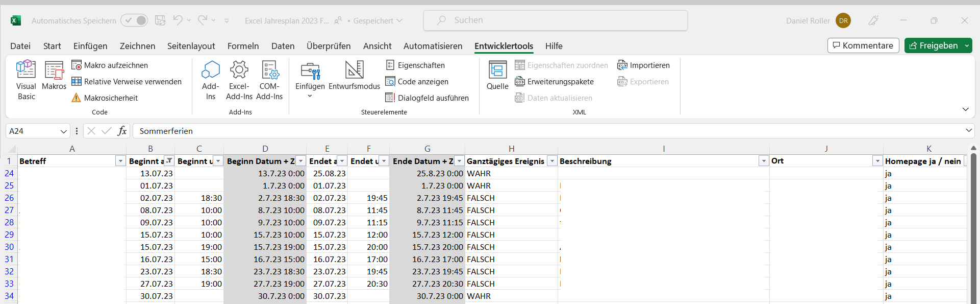This screenshot has height=304, width=980.
Task: Open Ort column filter dropdown
Action: (x=877, y=161)
